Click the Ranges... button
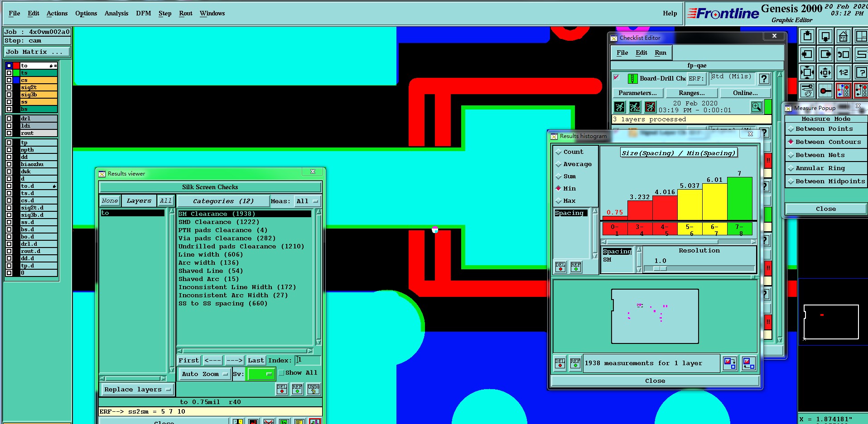 click(692, 93)
